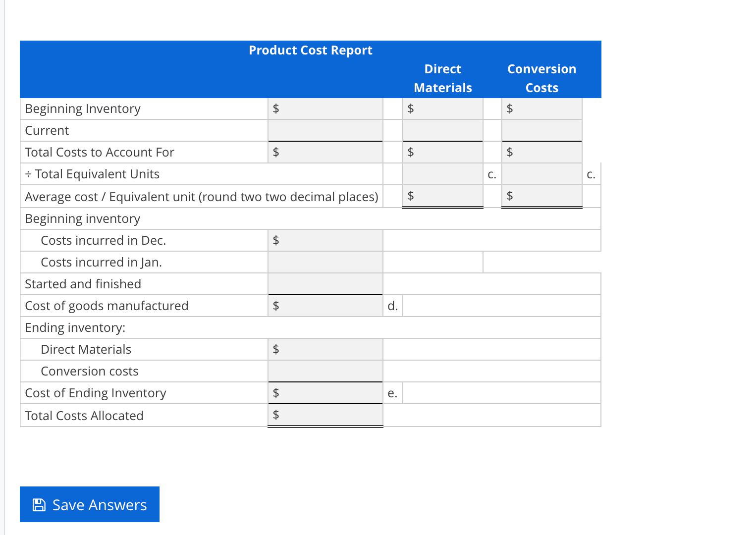Select Total Costs to Account For Direct Materials field
This screenshot has width=756, height=535.
pyautogui.click(x=443, y=152)
